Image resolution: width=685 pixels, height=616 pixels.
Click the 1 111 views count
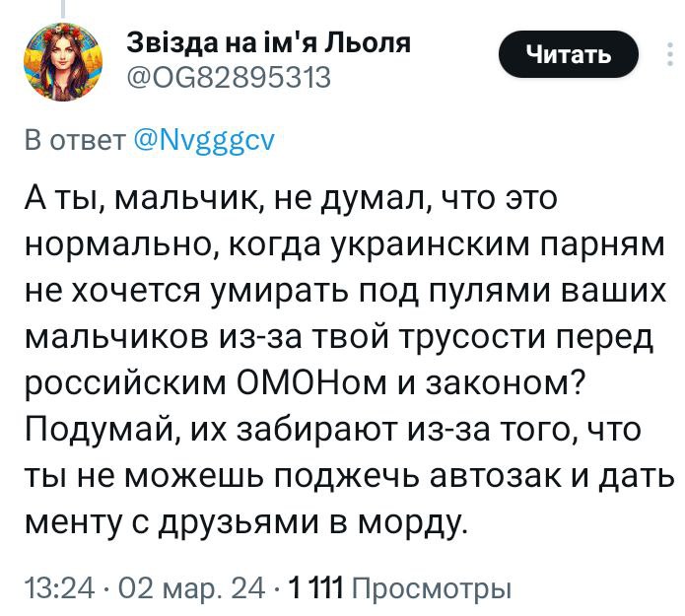(x=314, y=588)
